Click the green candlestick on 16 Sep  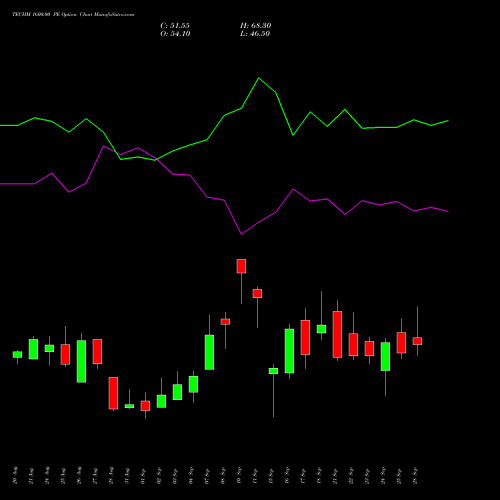[x=289, y=351]
